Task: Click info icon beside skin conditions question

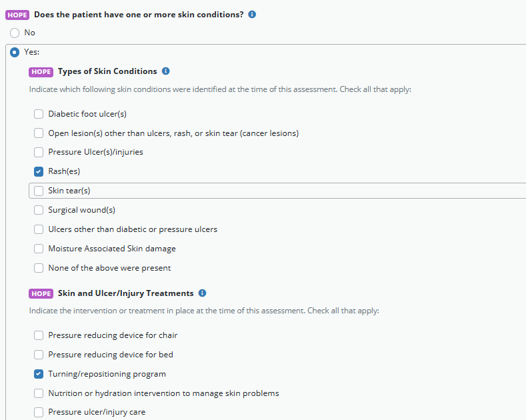Action: click(x=252, y=15)
